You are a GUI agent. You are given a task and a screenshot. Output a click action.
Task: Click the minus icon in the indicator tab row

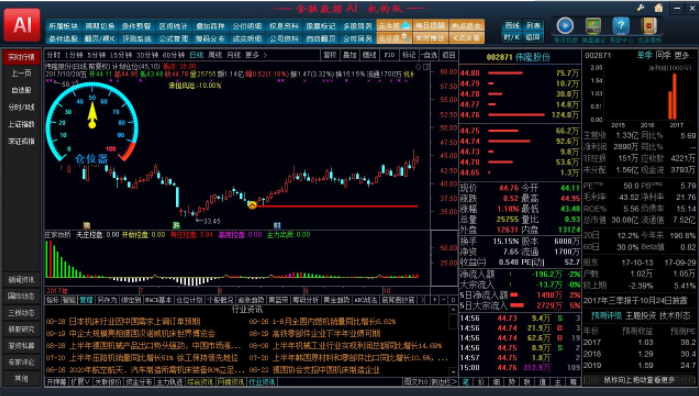[x=444, y=300]
